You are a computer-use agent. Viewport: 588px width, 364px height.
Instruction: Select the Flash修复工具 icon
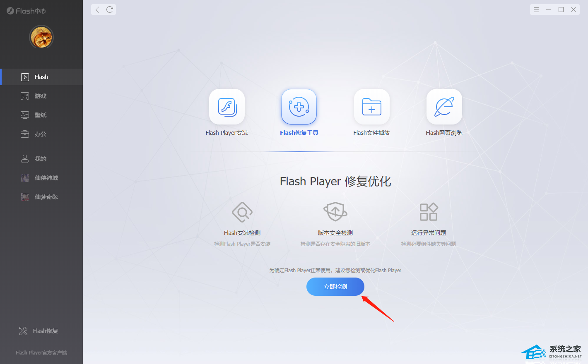click(299, 107)
